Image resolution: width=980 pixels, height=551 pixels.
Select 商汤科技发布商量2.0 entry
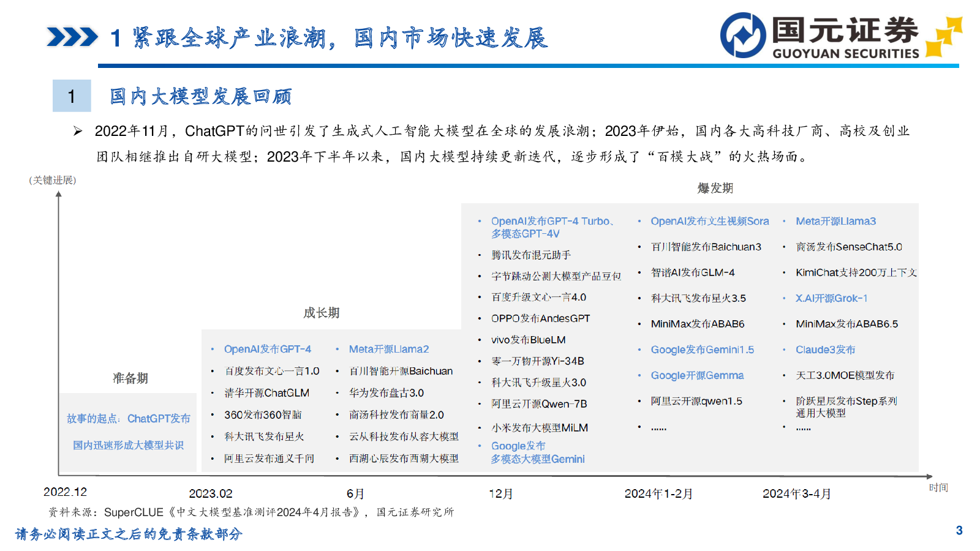[x=396, y=415]
